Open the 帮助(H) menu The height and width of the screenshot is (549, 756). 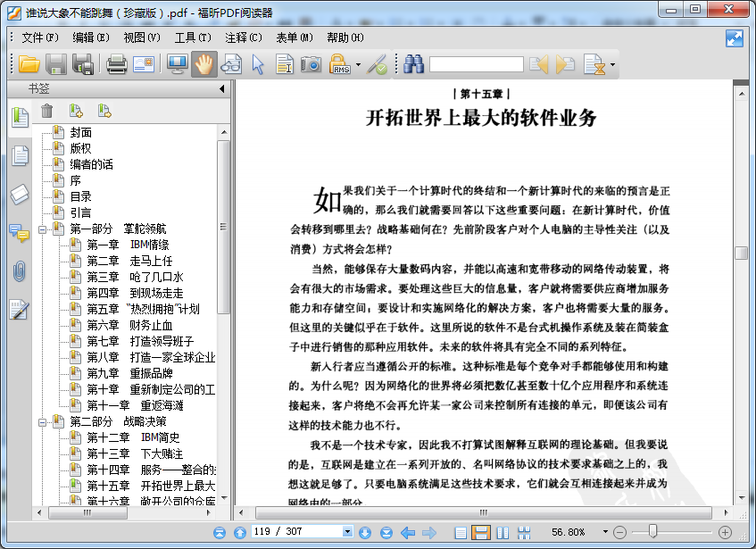pyautogui.click(x=345, y=37)
